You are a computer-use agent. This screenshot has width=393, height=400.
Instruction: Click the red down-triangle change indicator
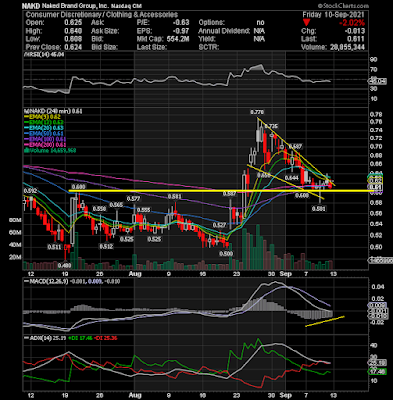tap(306, 23)
